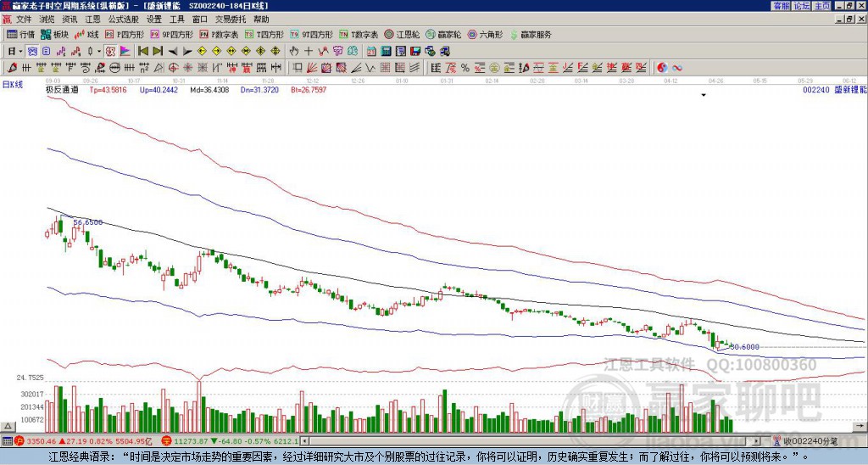The image size is (868, 465).
Task: Open the 主页 homepage link
Action: click(x=822, y=6)
